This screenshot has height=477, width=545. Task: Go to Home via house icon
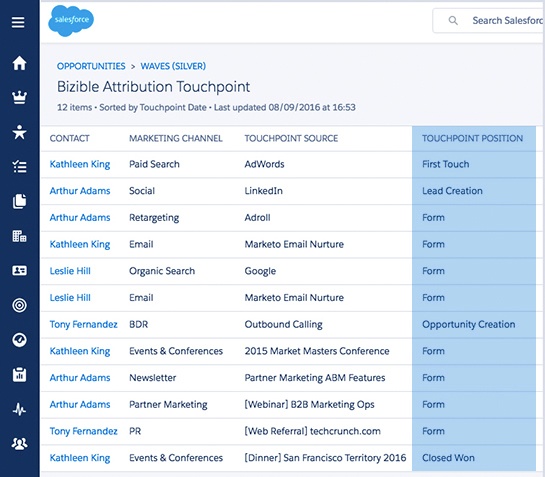tap(19, 63)
